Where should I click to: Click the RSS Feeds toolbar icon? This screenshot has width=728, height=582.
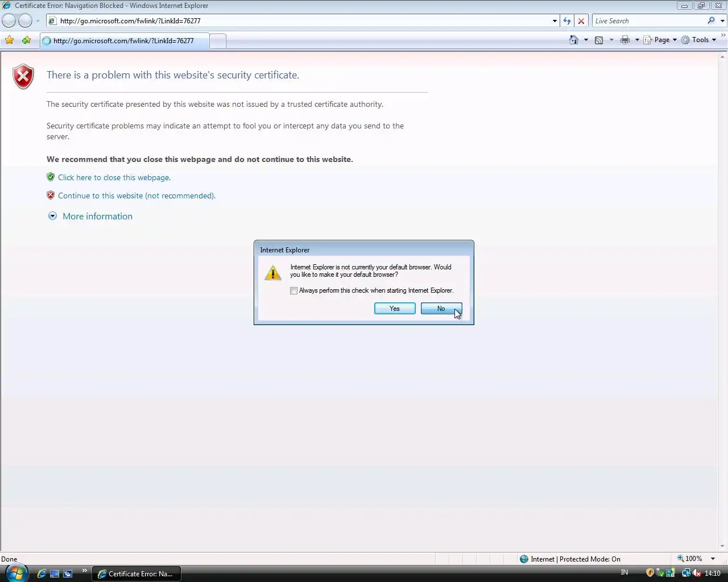click(x=599, y=40)
